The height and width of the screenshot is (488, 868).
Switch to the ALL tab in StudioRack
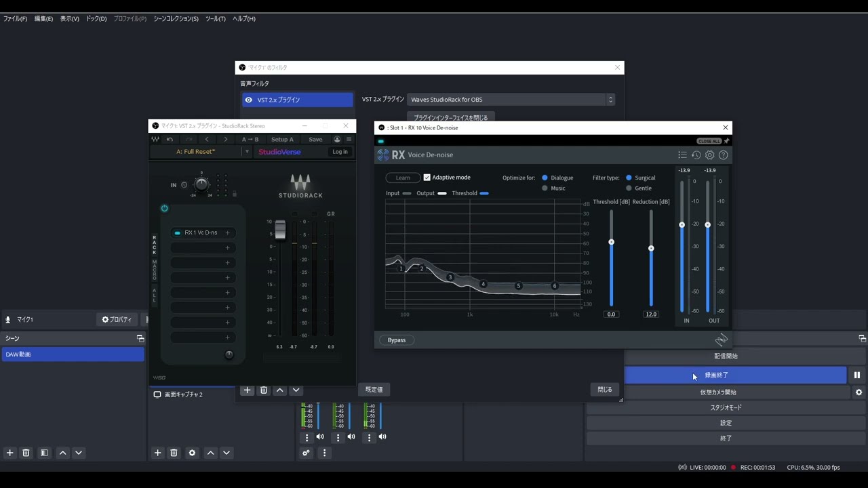155,296
